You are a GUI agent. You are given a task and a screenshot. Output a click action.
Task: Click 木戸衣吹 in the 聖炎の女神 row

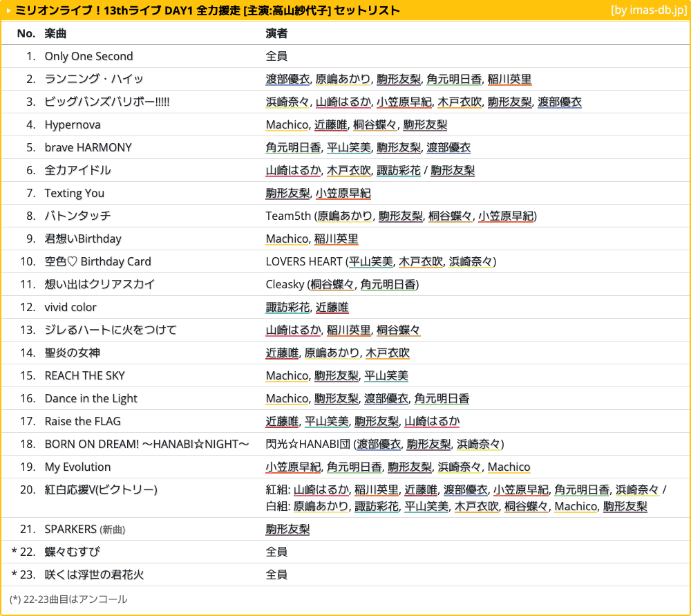click(388, 353)
